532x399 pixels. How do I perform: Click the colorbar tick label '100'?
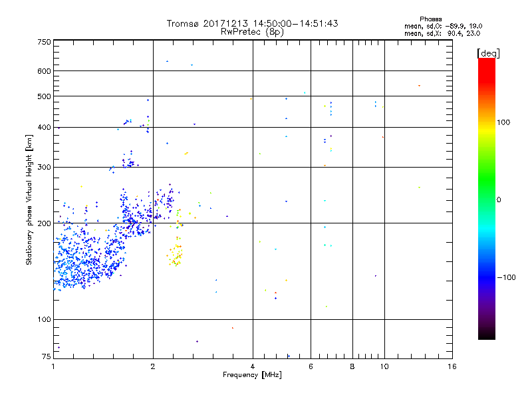point(503,122)
